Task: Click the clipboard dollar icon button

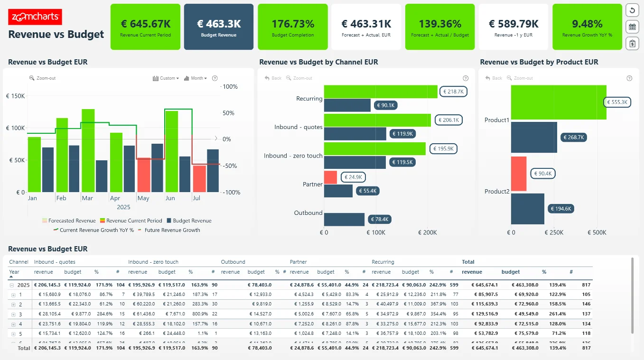Action: (632, 44)
